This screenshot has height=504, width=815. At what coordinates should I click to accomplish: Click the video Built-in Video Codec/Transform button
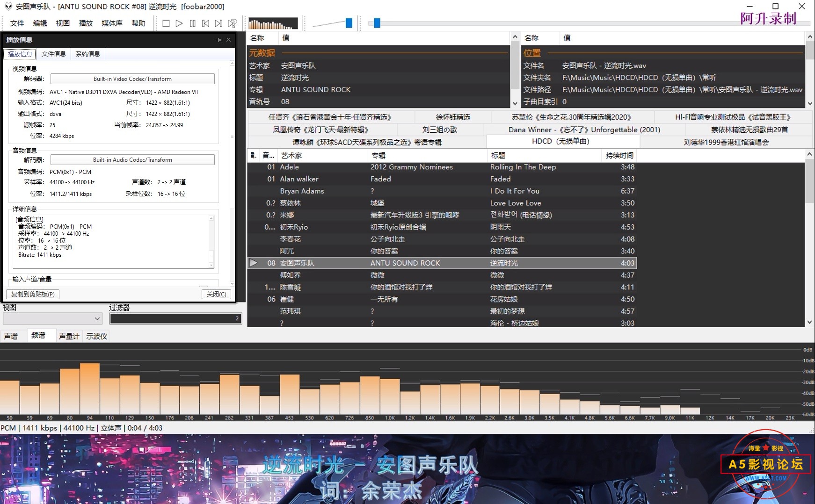click(132, 79)
